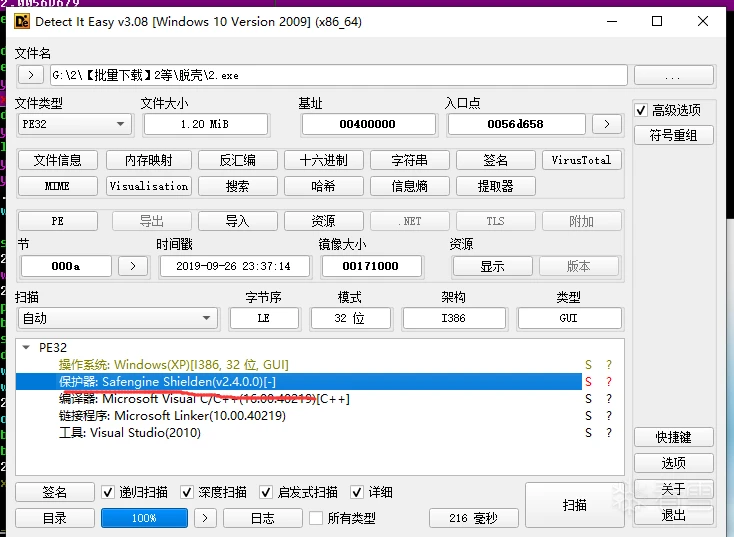The image size is (734, 537).
Task: Click the arrow button next to 100% progress
Action: 205,518
